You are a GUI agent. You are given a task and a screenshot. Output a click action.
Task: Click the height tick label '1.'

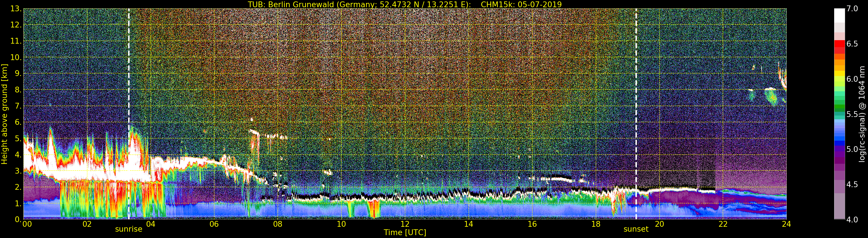[x=18, y=203]
